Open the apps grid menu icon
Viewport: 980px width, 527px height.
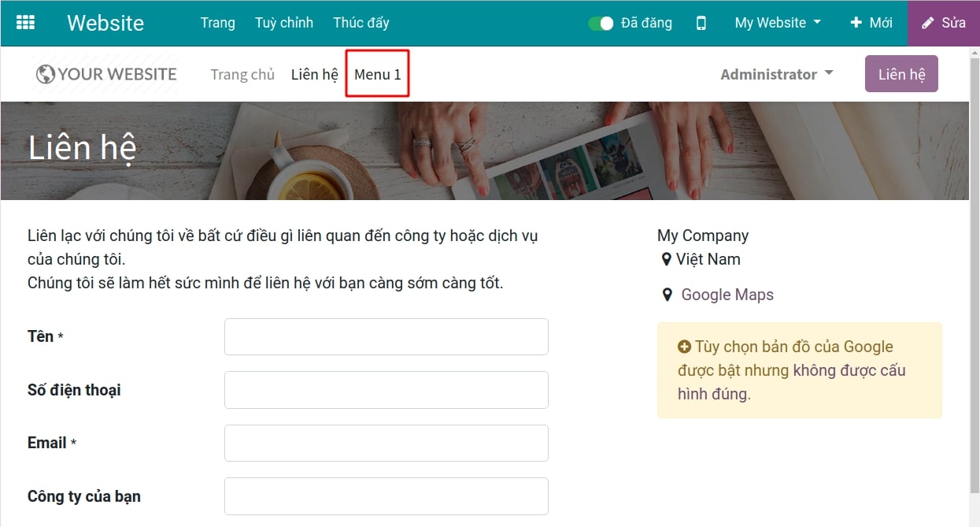[27, 21]
